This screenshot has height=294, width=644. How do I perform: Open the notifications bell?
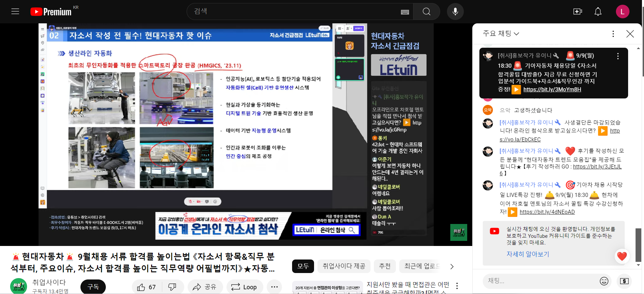point(598,12)
